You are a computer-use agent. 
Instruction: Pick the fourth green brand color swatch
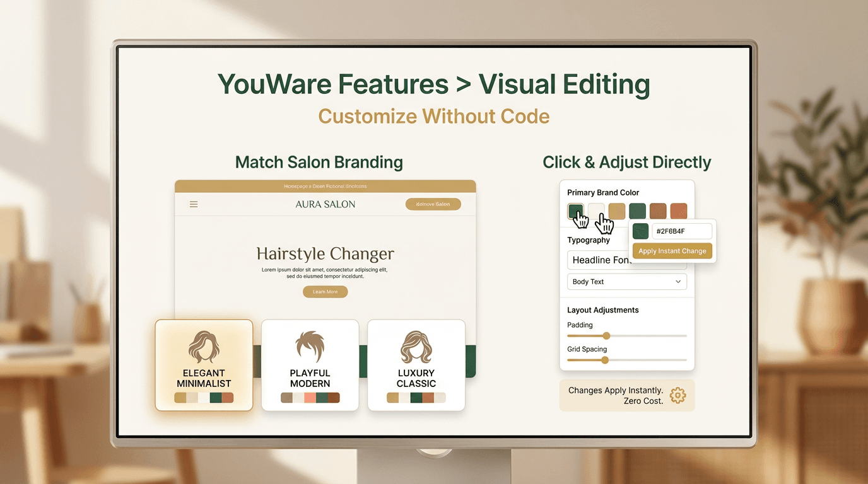[637, 211]
